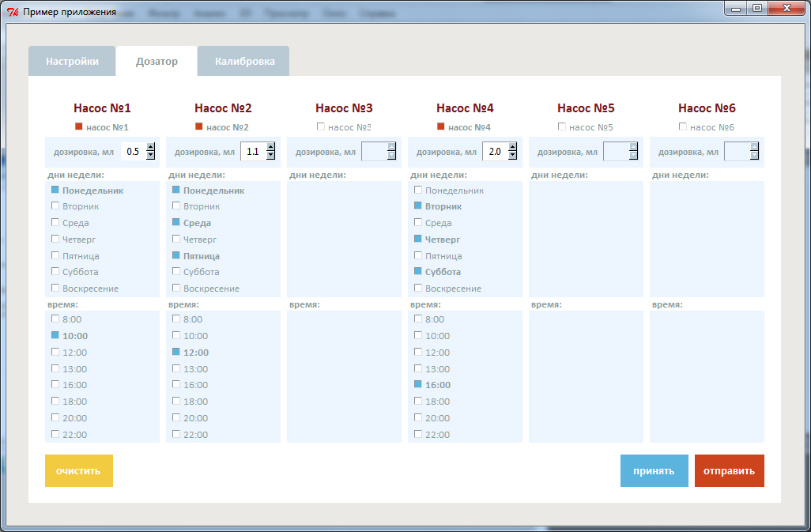Enable the насос №5 checkbox

tap(563, 126)
